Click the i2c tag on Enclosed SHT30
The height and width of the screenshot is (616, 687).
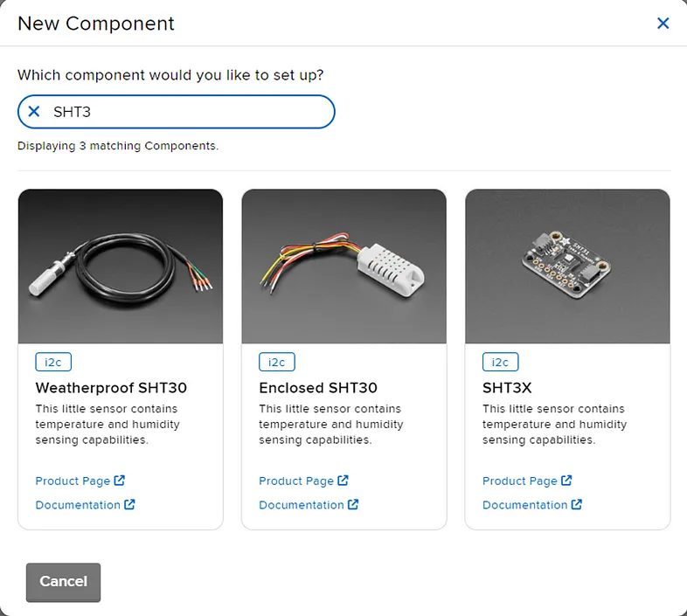277,362
